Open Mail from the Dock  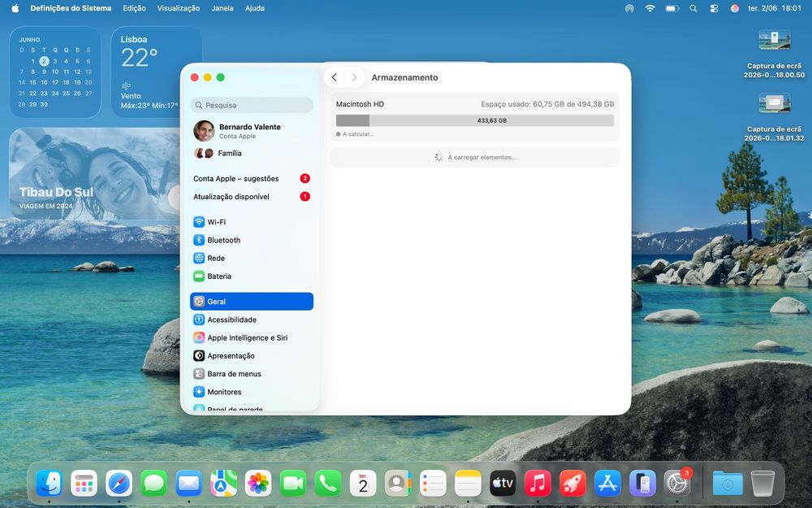[x=188, y=483]
